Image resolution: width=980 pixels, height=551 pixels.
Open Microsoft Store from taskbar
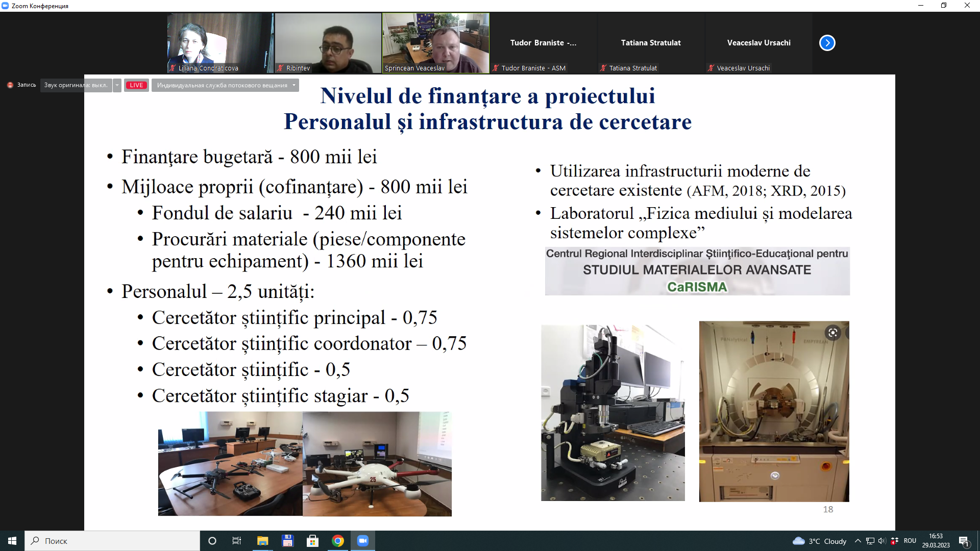[312, 541]
